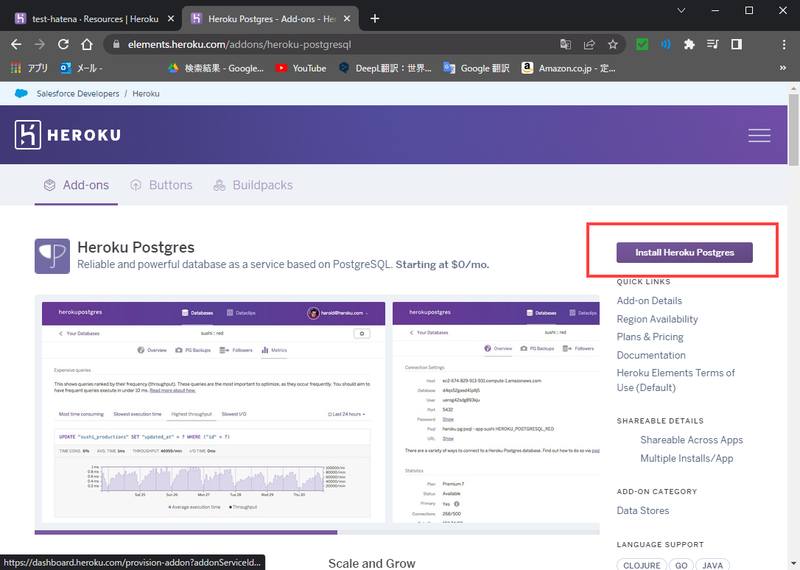This screenshot has width=800, height=570.
Task: Open the tab search chevron
Action: pyautogui.click(x=681, y=10)
